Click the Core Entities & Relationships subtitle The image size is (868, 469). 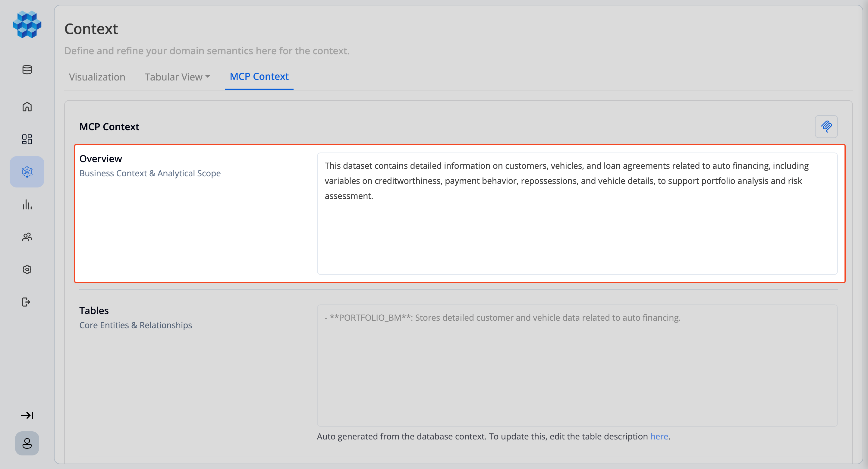[135, 325]
